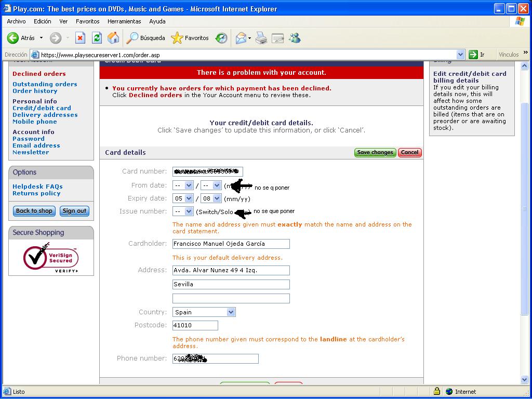Click the empty third address line field

point(231,298)
